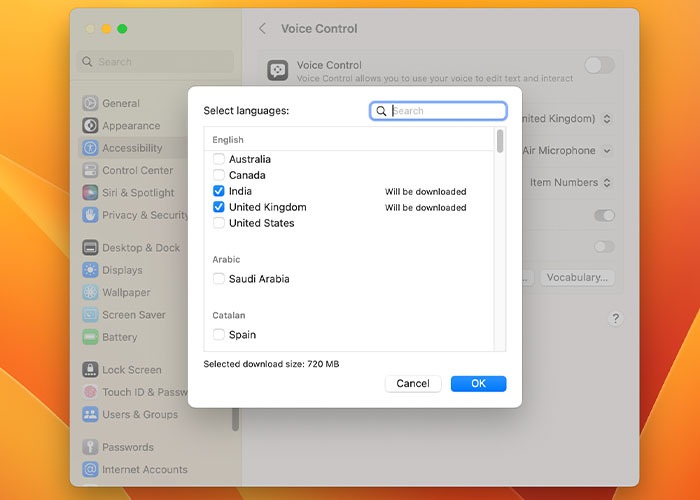The width and height of the screenshot is (700, 500).
Task: Toggle the switch below Item Numbers
Action: (604, 216)
